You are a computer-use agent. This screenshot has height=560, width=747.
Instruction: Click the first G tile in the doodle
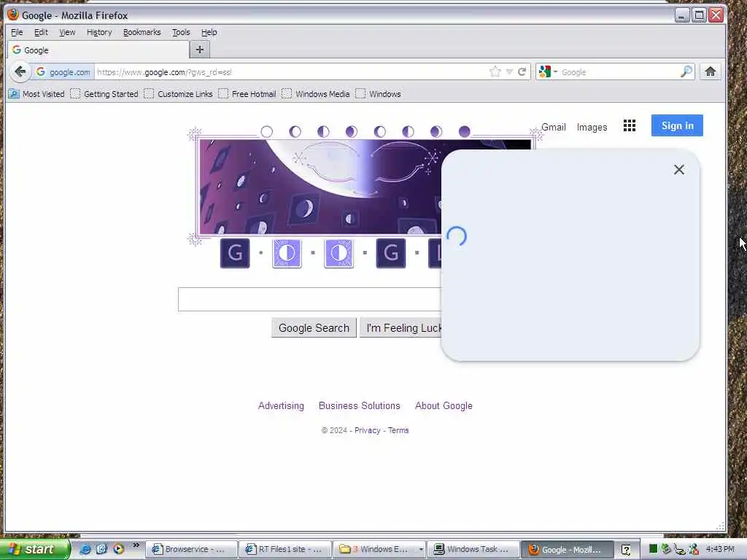pyautogui.click(x=235, y=253)
